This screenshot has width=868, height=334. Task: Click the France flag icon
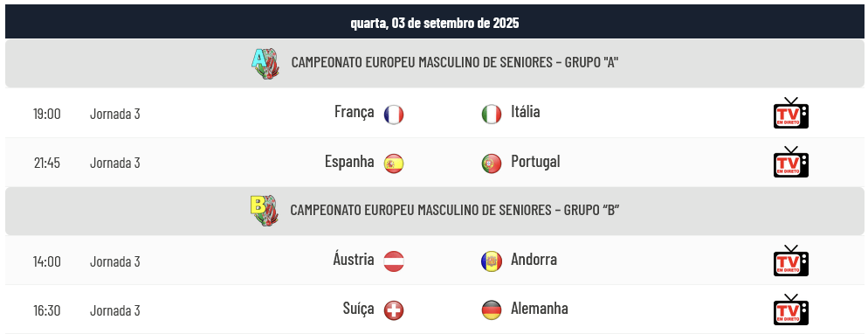(394, 115)
